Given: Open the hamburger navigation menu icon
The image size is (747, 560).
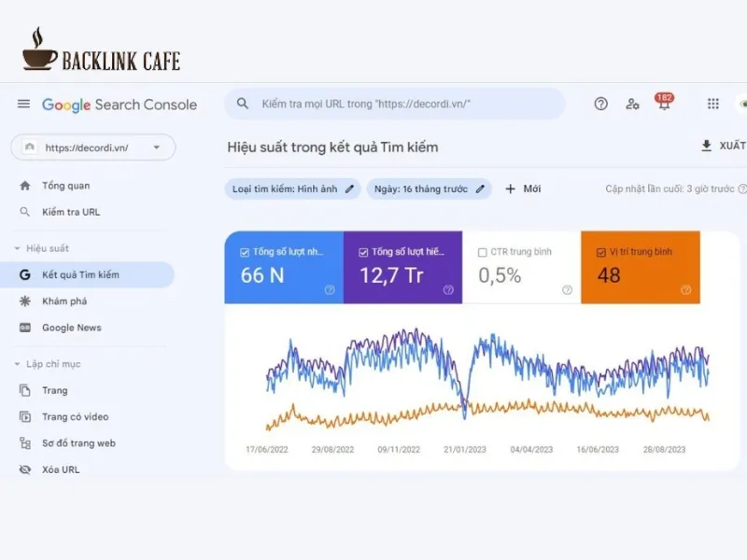Looking at the screenshot, I should (x=23, y=104).
